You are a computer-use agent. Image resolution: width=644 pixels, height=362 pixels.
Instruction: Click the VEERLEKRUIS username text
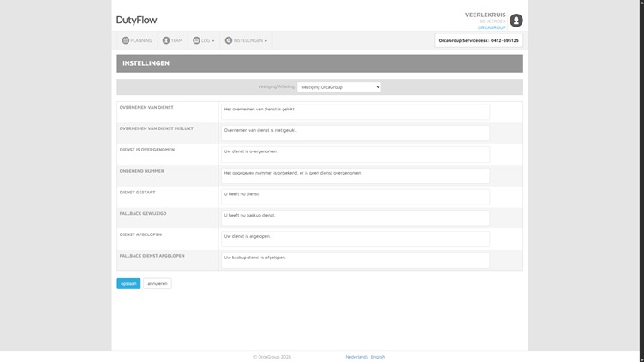coord(485,15)
